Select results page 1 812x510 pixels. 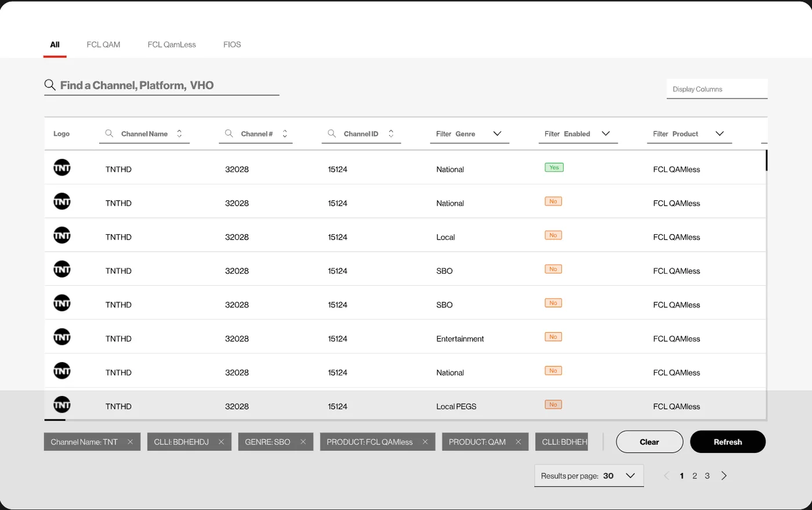(681, 476)
